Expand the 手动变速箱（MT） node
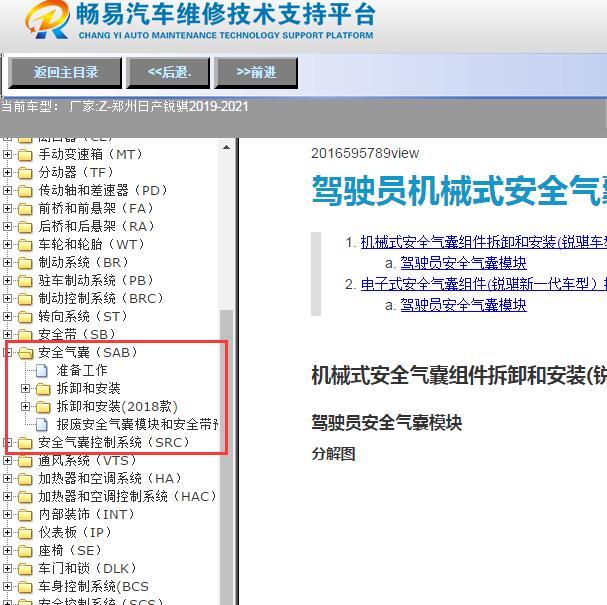607x605 pixels. (x=7, y=154)
